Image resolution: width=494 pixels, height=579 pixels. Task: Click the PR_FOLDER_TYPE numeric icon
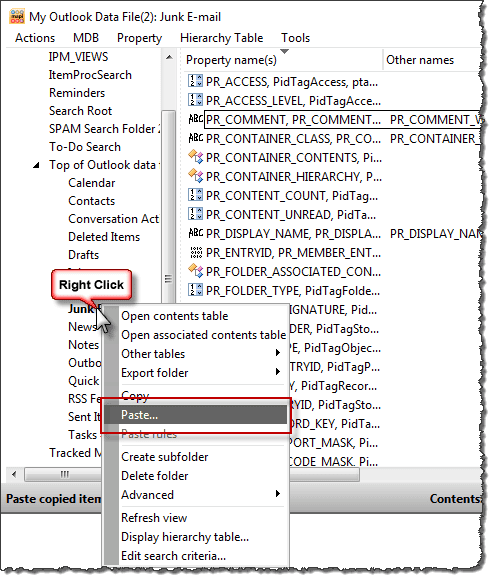(196, 291)
